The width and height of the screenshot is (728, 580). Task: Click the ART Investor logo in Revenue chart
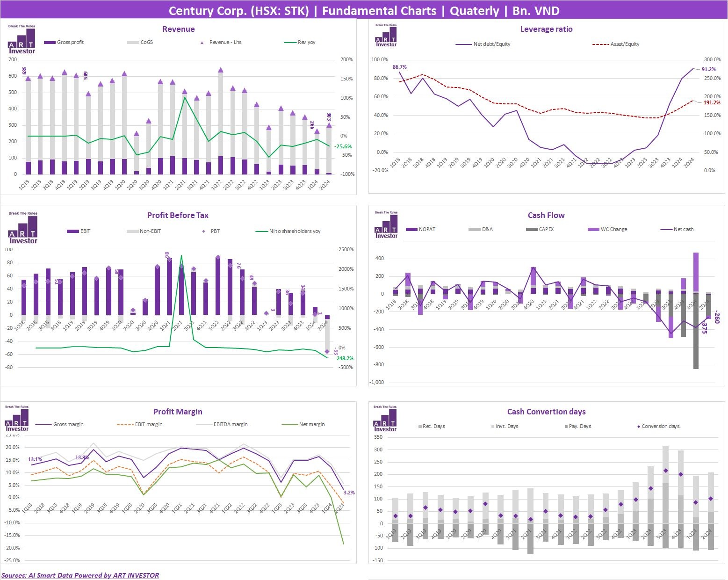22,40
